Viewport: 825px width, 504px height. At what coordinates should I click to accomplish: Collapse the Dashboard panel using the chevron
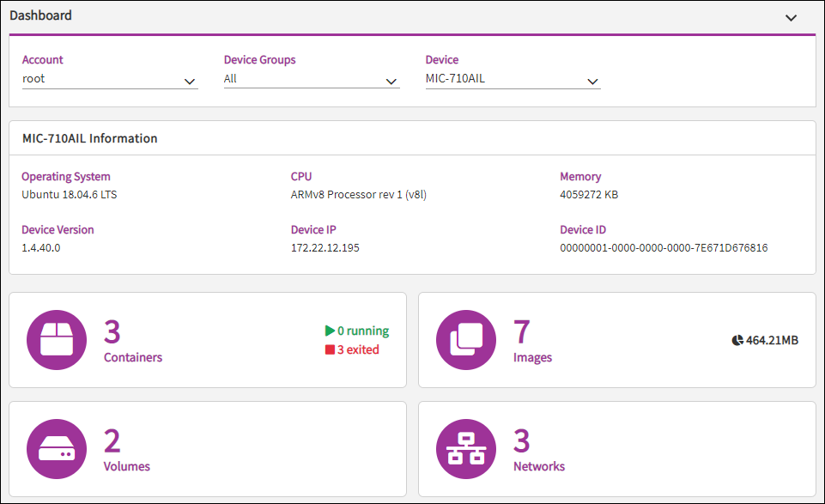(x=791, y=17)
